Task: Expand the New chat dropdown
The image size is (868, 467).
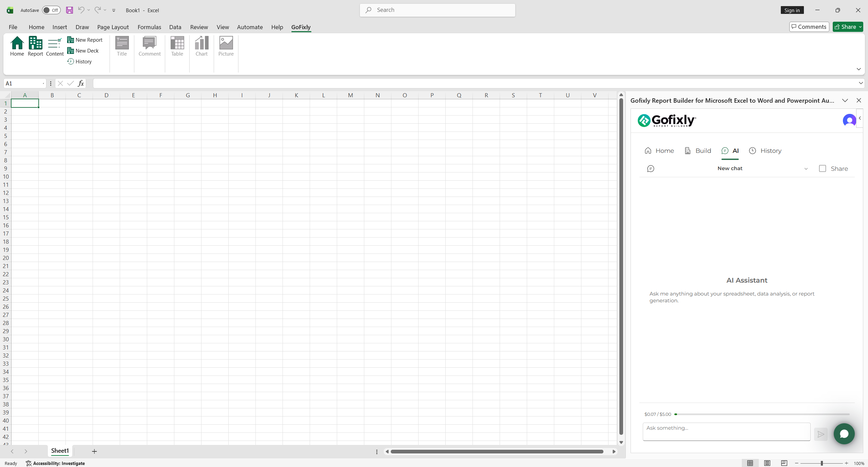Action: pos(806,169)
